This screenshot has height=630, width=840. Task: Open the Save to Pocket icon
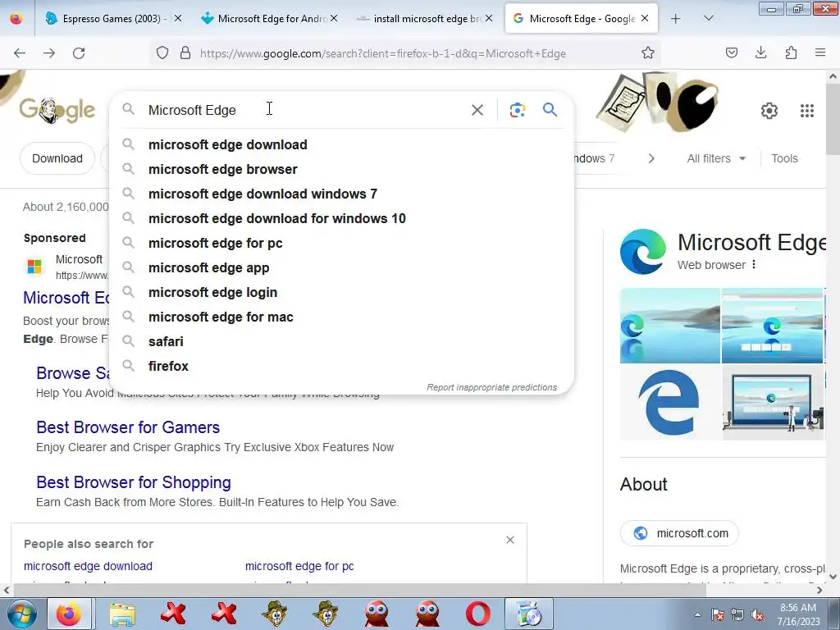pyautogui.click(x=731, y=52)
